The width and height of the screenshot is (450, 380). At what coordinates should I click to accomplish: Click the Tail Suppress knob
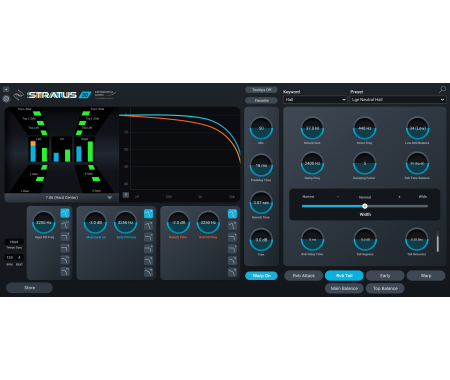click(365, 239)
